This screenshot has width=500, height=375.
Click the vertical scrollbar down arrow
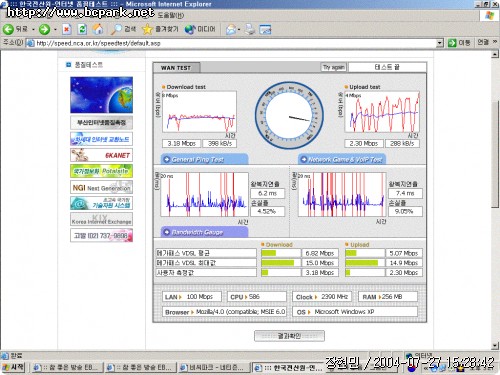click(495, 346)
